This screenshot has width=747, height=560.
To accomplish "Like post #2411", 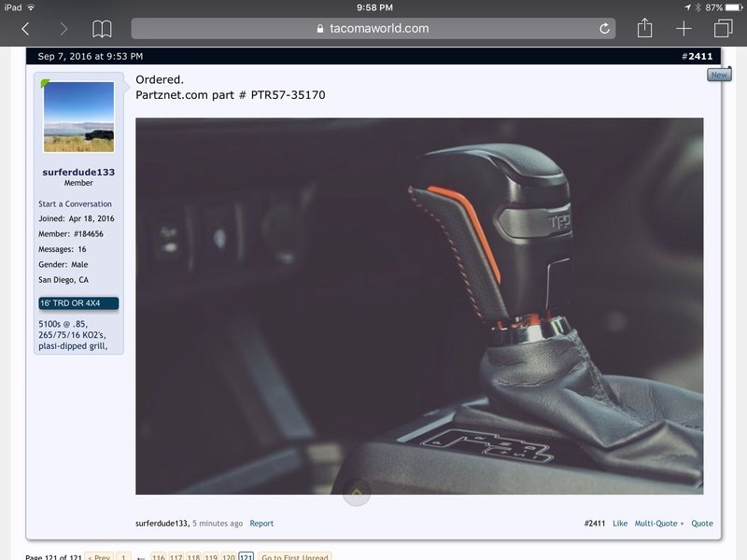I will click(x=620, y=524).
